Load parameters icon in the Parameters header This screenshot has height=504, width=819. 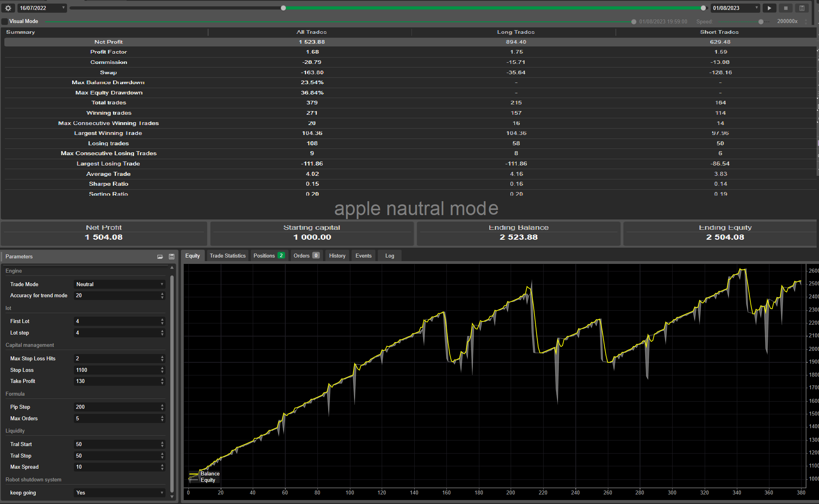[x=160, y=257]
